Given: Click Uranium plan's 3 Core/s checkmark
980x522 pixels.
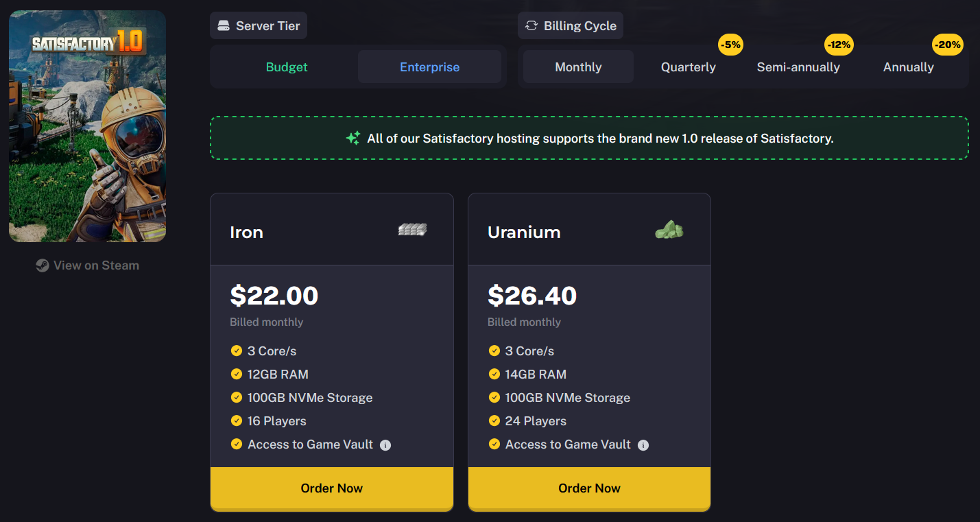Looking at the screenshot, I should 494,351.
